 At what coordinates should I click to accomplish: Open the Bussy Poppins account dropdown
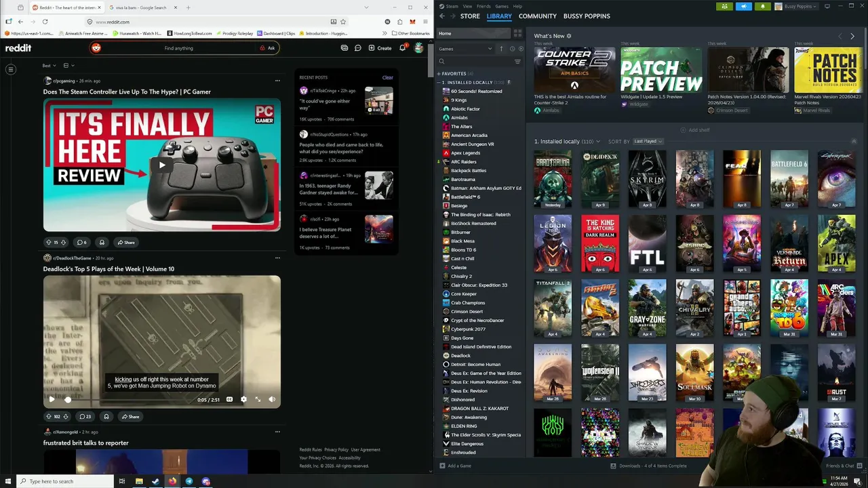(x=796, y=6)
